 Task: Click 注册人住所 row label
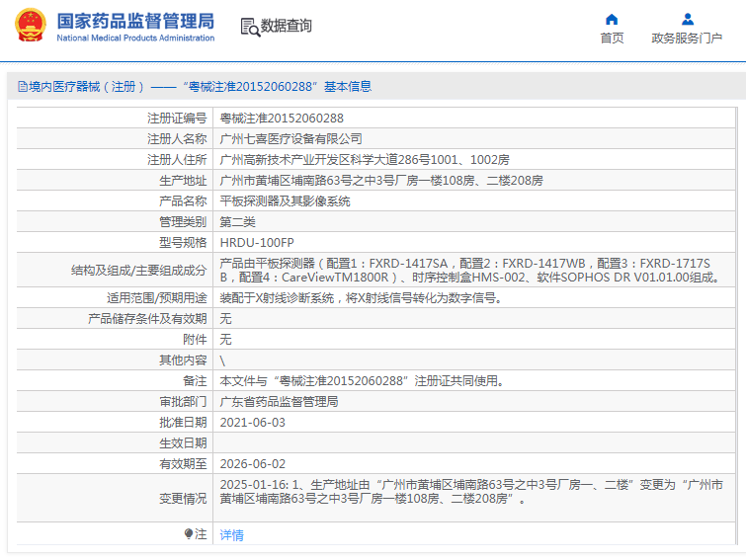click(x=177, y=160)
